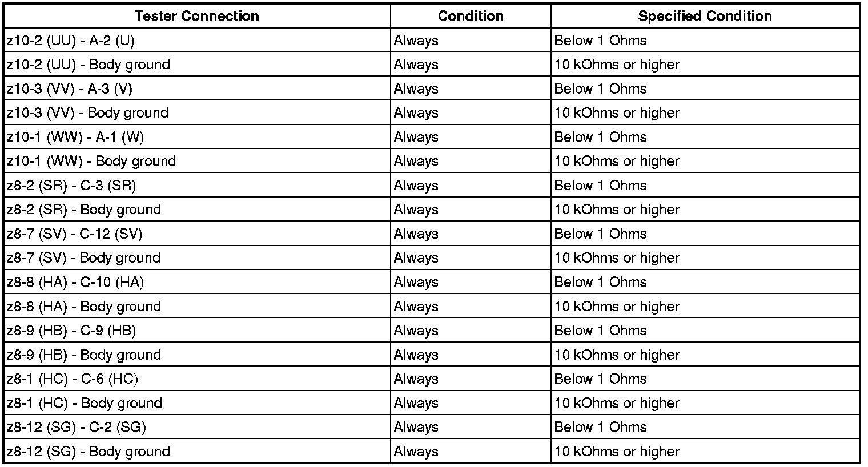This screenshot has height=467, width=868.
Task: Select z10-1 (WW) - A-1 (W) cell
Action: 197,137
